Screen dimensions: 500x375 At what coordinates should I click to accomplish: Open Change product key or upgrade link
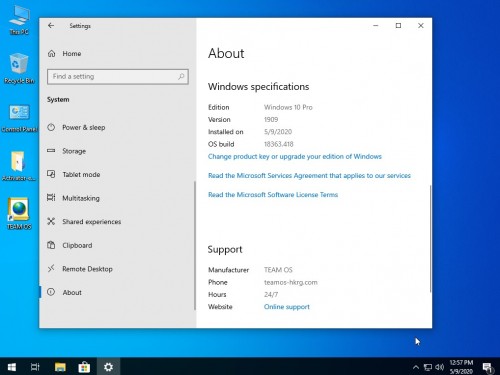tap(295, 156)
